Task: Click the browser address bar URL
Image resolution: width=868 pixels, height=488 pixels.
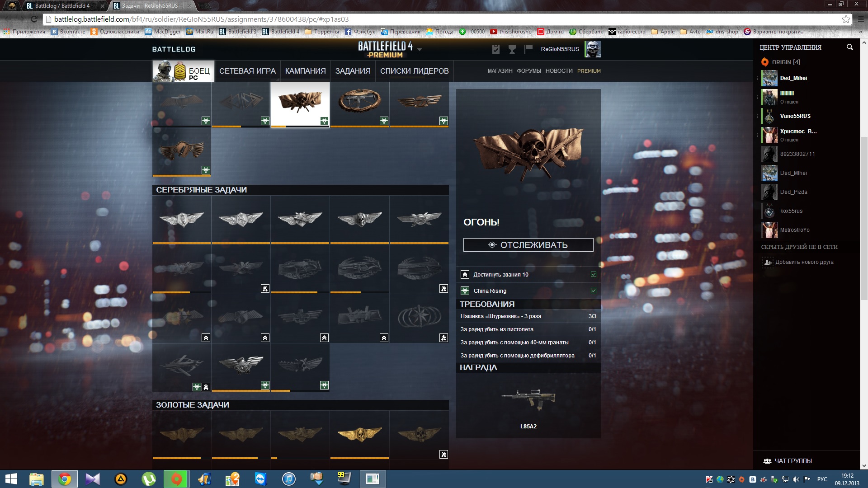Action: pyautogui.click(x=201, y=19)
